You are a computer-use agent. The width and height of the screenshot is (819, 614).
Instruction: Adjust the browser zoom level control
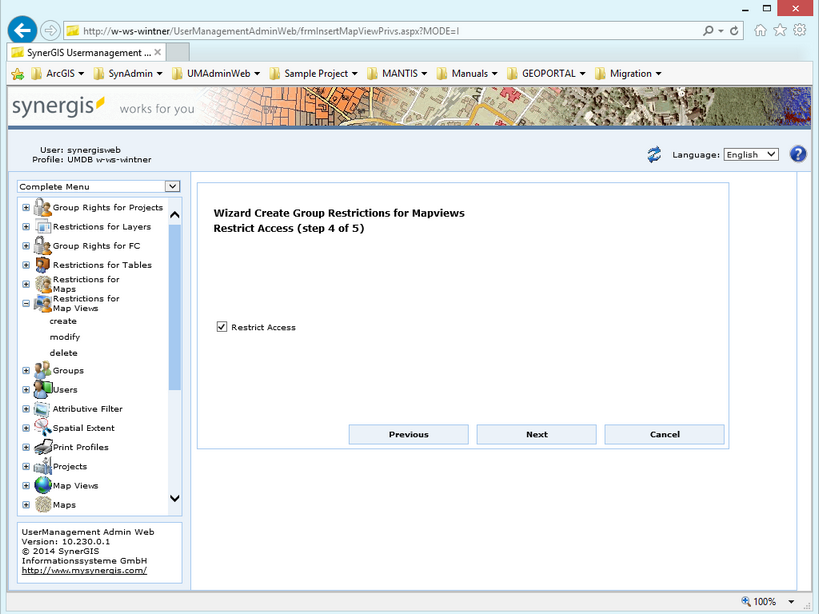[766, 601]
